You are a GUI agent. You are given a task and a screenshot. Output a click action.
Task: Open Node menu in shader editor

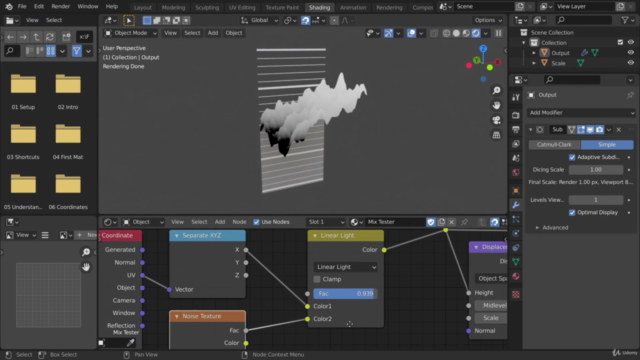coord(239,222)
